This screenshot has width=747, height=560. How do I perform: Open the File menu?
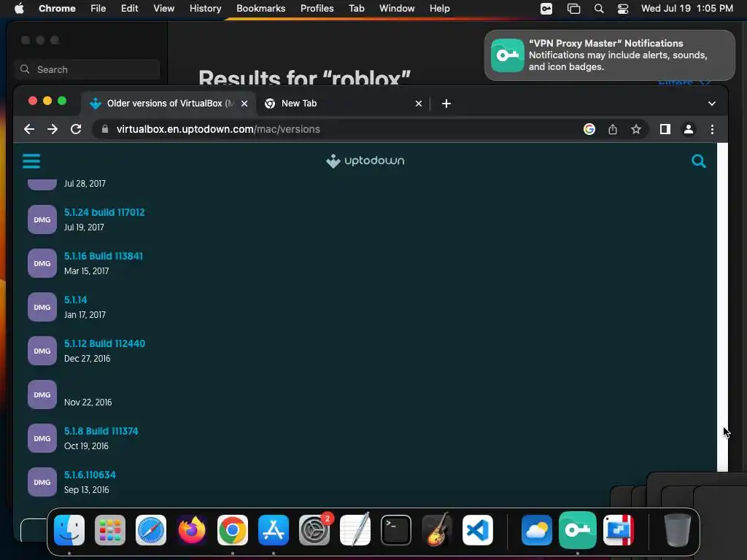point(98,9)
